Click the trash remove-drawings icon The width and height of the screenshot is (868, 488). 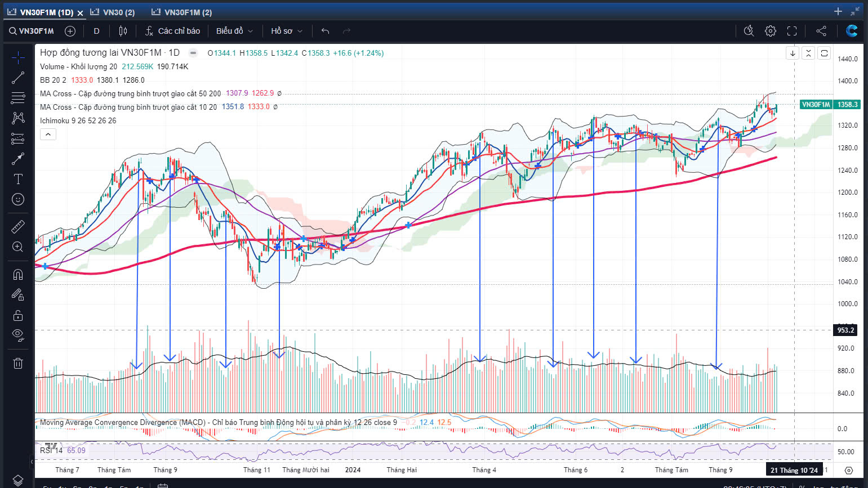click(x=18, y=363)
